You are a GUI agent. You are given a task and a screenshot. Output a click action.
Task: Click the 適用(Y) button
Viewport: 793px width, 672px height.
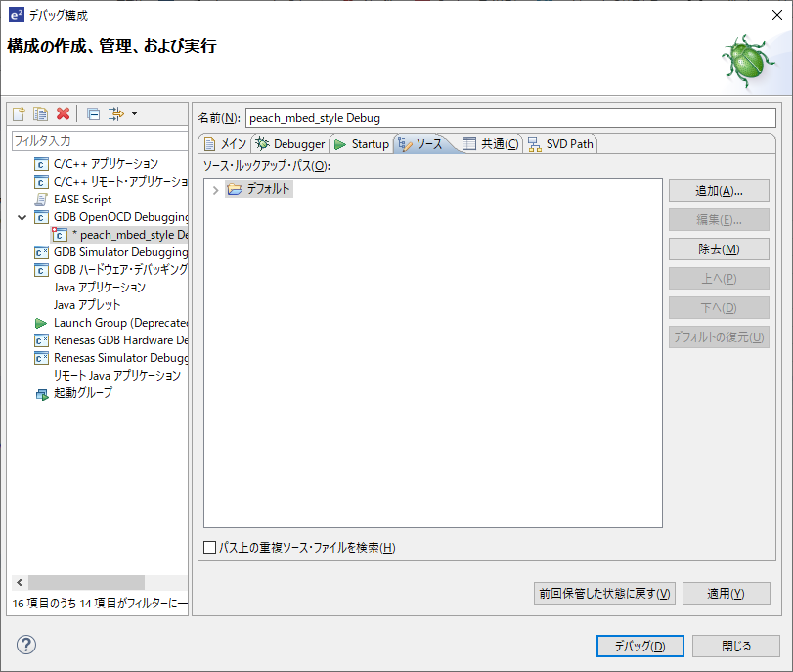tap(726, 593)
